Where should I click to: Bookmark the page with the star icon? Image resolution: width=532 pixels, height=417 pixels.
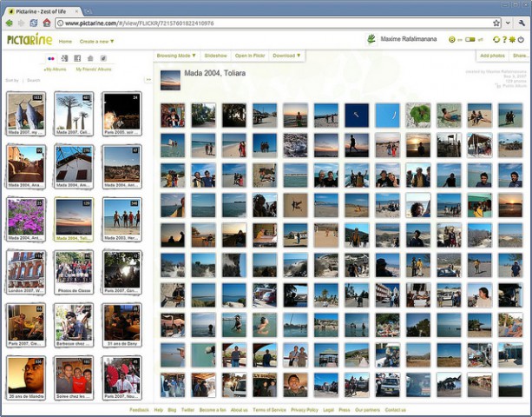496,23
